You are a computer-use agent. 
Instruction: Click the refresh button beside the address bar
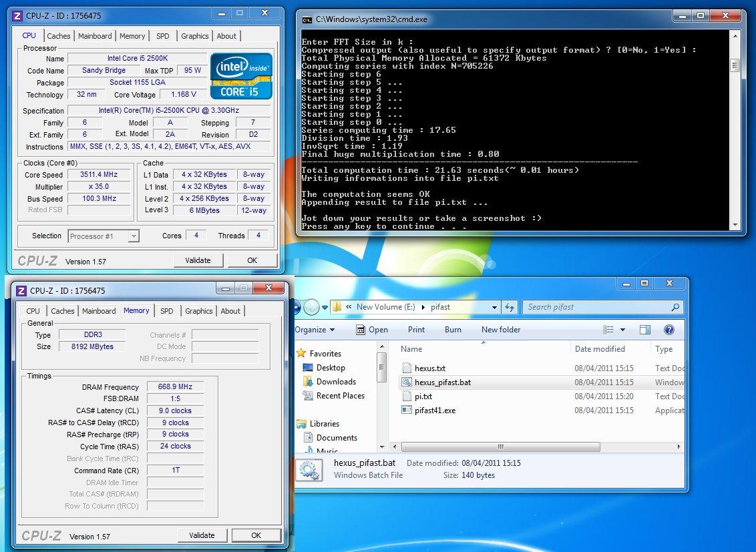point(510,307)
